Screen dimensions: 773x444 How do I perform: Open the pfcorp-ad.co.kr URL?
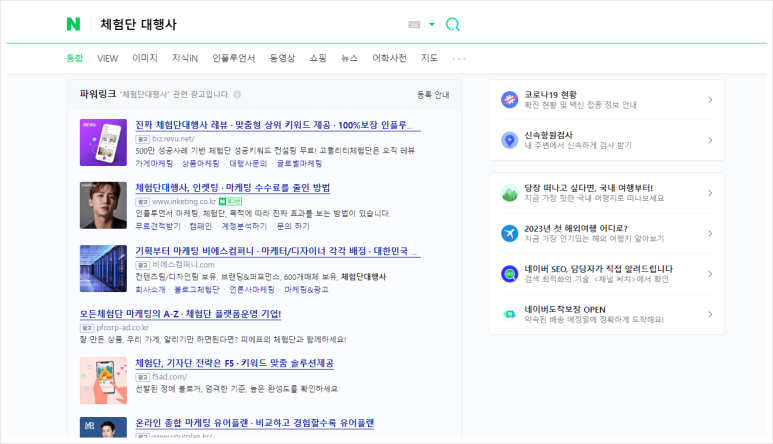(x=122, y=328)
